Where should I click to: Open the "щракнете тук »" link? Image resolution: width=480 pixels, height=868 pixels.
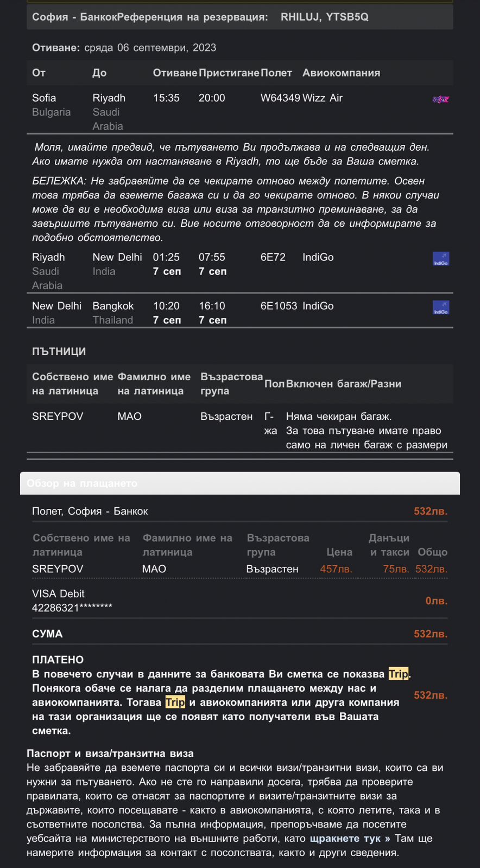[350, 838]
